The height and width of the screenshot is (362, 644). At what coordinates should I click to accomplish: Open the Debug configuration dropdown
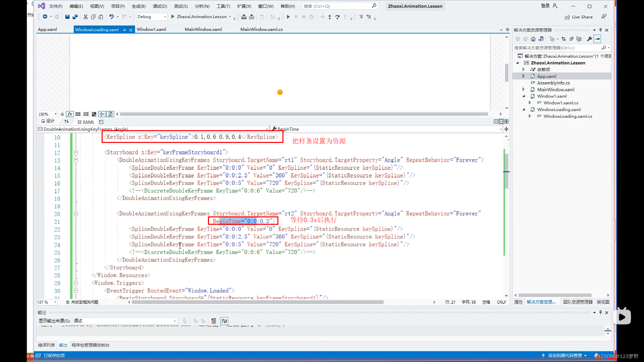coord(152,17)
